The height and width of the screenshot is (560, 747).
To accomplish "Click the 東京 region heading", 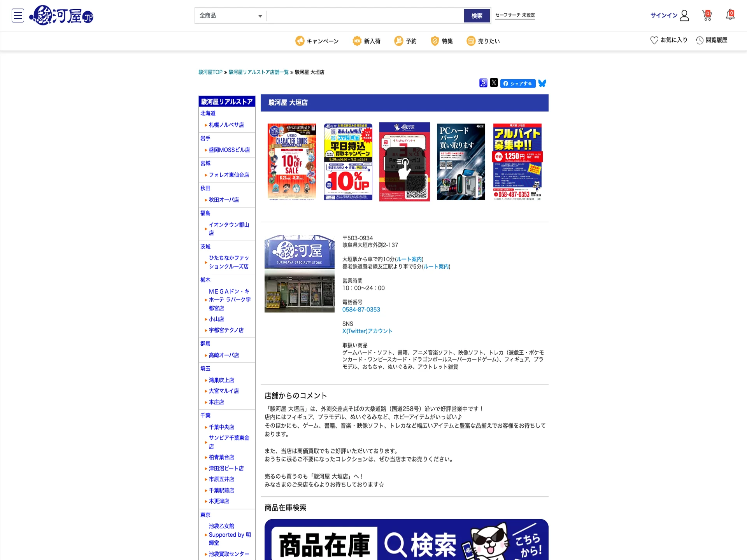I will tap(205, 515).
